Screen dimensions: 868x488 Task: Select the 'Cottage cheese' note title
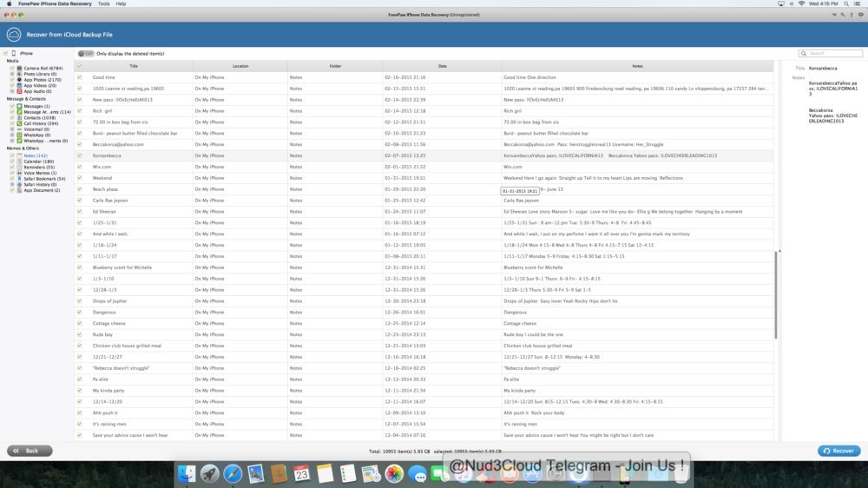click(109, 324)
